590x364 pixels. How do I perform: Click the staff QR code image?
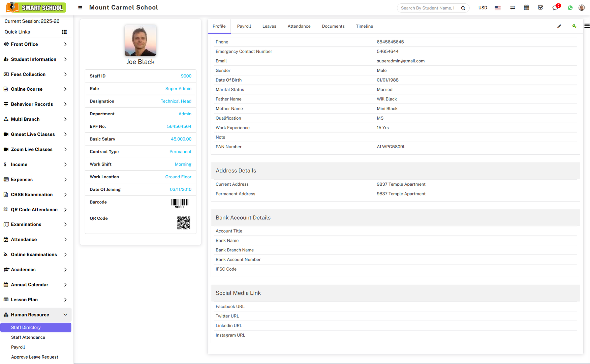point(184,223)
